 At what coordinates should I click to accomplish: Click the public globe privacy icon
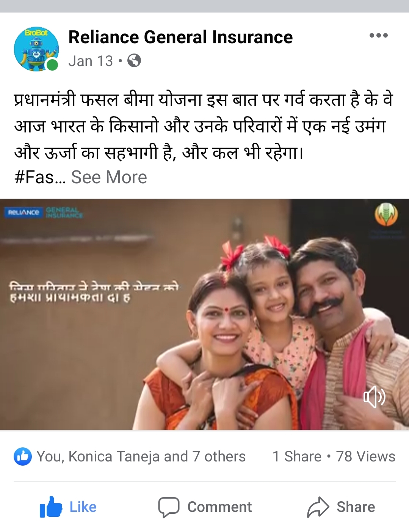click(134, 61)
